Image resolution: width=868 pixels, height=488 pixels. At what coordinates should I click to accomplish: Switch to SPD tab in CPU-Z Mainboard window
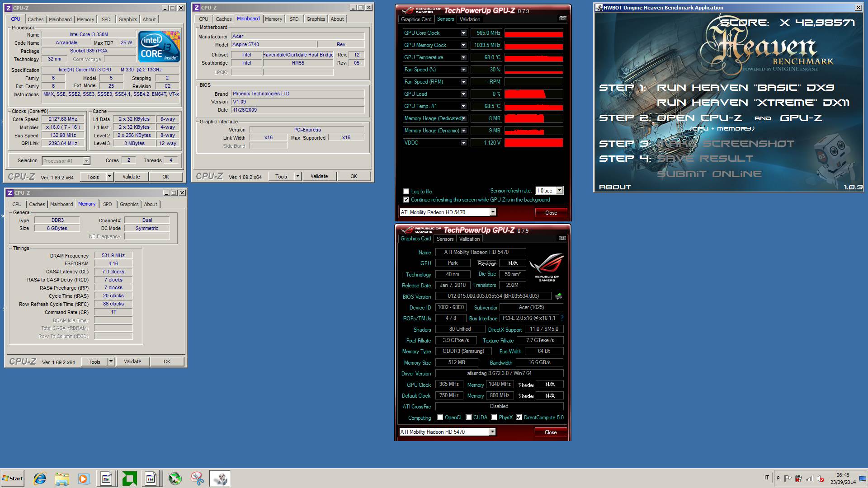point(294,19)
